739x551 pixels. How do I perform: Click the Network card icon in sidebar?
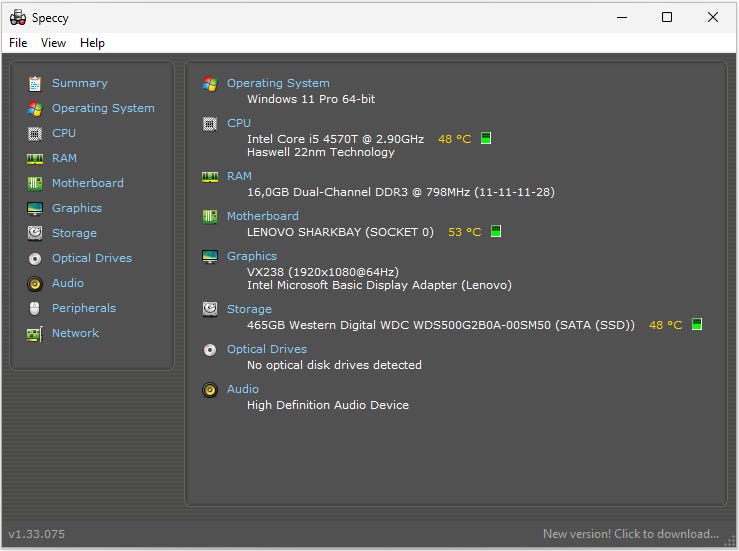(35, 334)
